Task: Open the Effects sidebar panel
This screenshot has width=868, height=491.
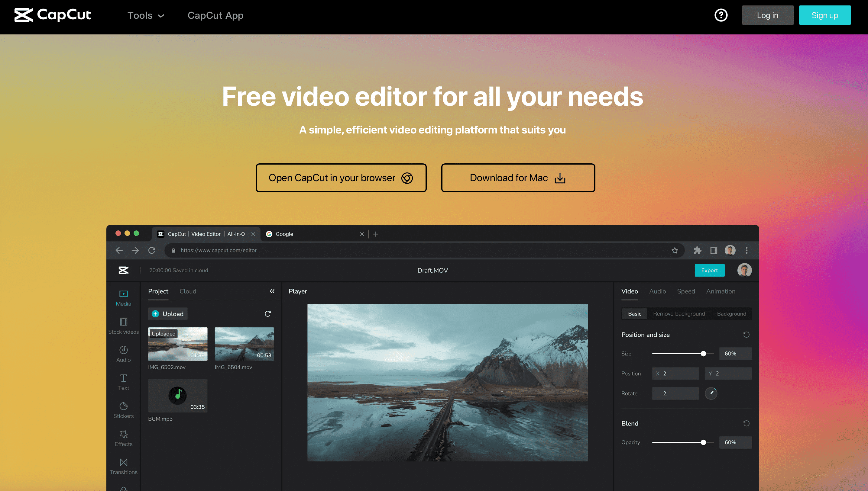Action: (124, 438)
